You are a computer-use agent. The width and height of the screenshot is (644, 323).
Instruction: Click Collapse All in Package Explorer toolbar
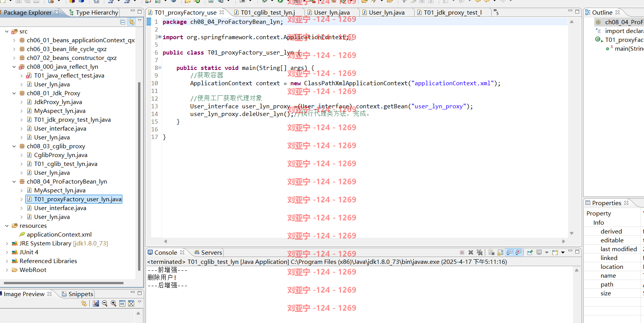coord(122,22)
